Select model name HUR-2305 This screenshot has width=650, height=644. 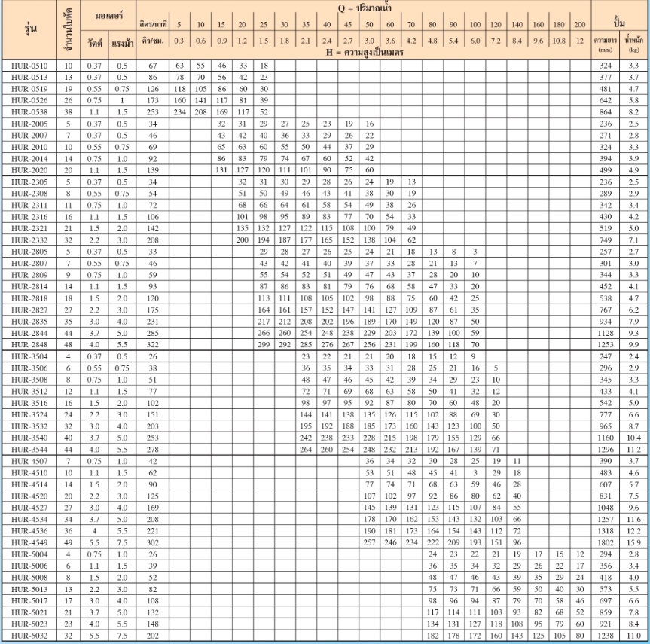[29, 182]
